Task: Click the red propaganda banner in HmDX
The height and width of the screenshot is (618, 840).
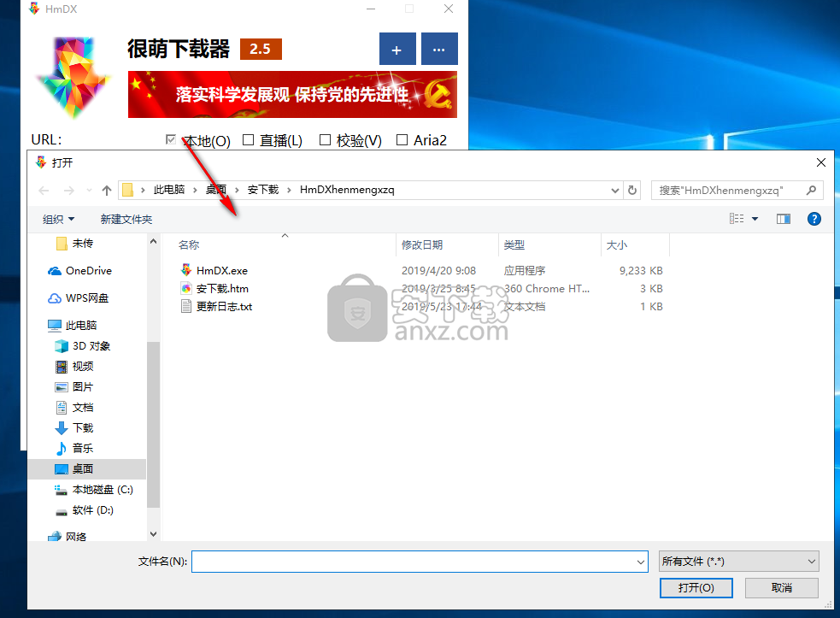Action: pos(292,94)
